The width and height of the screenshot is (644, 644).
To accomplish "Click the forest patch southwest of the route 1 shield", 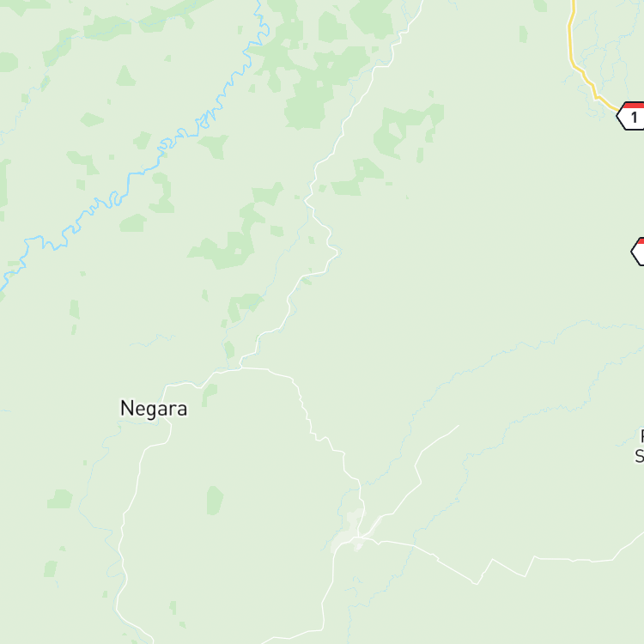I will click(x=407, y=130).
